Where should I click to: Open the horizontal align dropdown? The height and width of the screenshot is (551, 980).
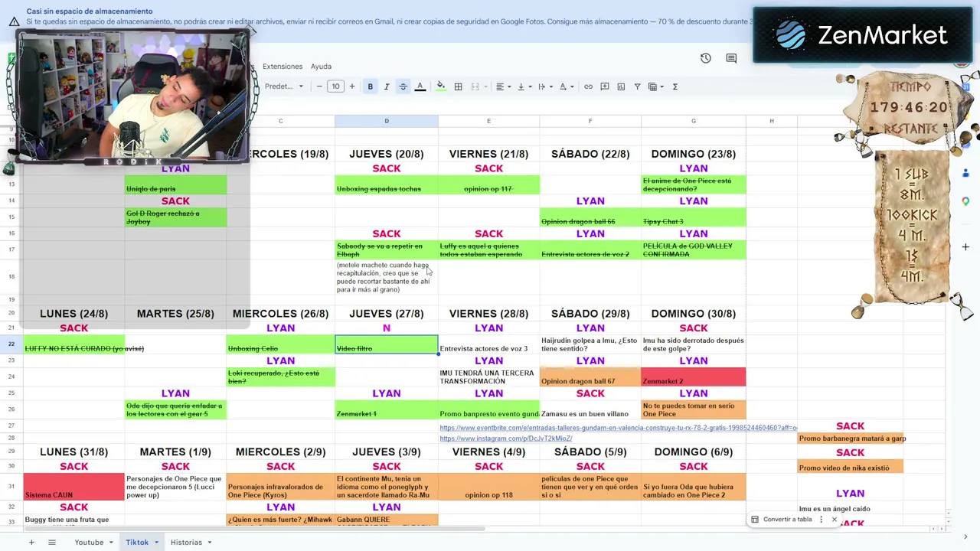(502, 86)
